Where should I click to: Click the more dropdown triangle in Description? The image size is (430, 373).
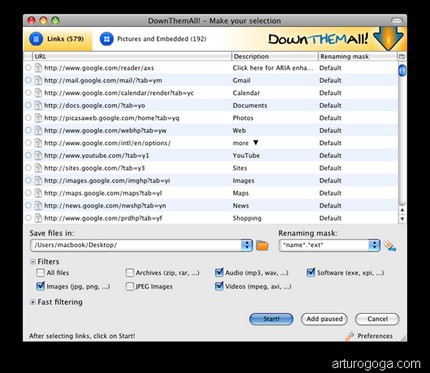point(256,143)
